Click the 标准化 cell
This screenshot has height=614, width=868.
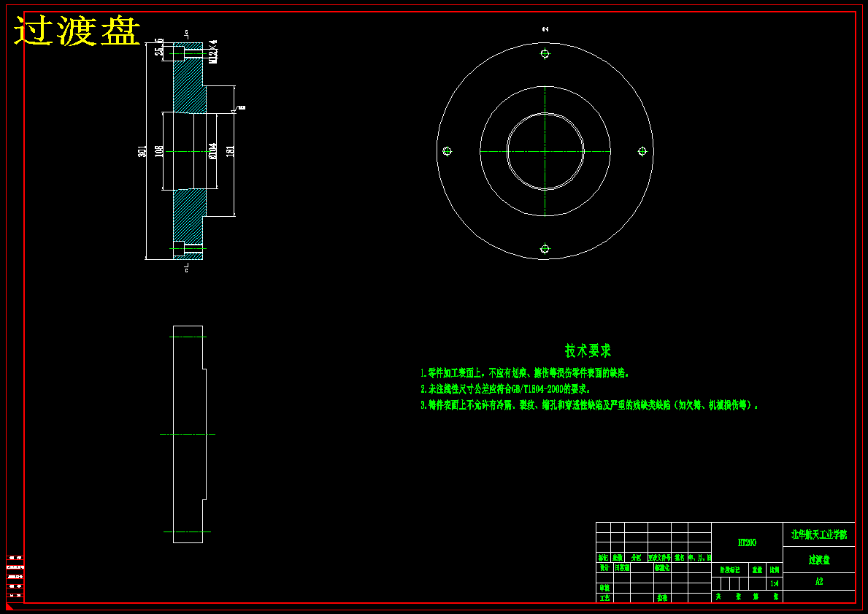tap(662, 567)
